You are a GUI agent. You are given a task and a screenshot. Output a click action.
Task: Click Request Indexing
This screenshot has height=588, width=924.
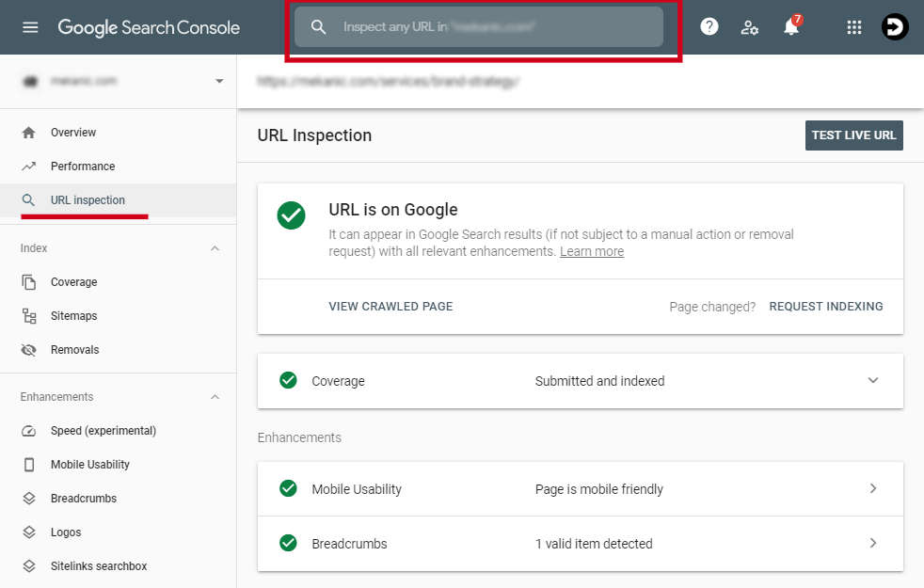click(825, 307)
